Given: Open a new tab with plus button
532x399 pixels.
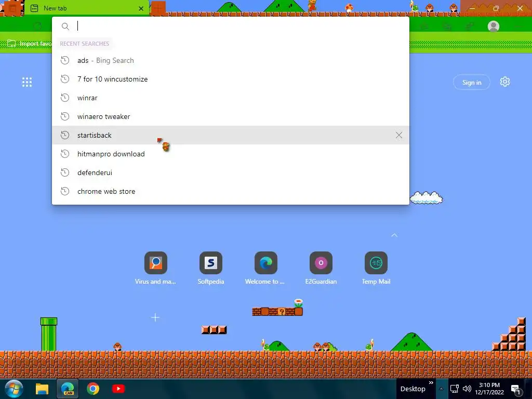Looking at the screenshot, I should pyautogui.click(x=158, y=7).
